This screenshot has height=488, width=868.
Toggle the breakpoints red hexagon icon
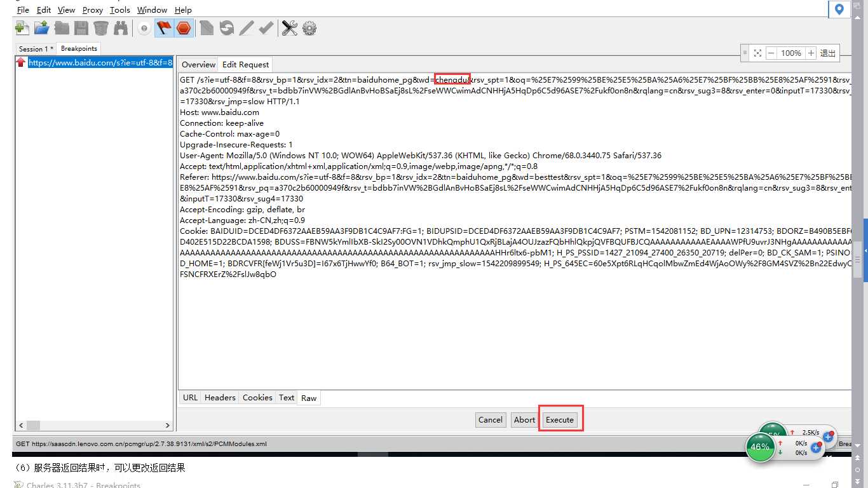point(184,28)
